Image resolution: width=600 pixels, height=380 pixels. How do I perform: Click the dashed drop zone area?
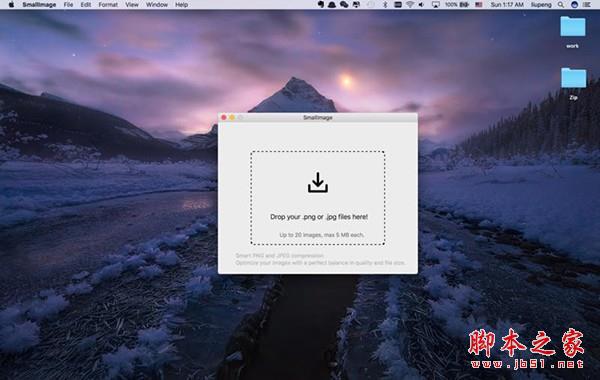(x=318, y=198)
